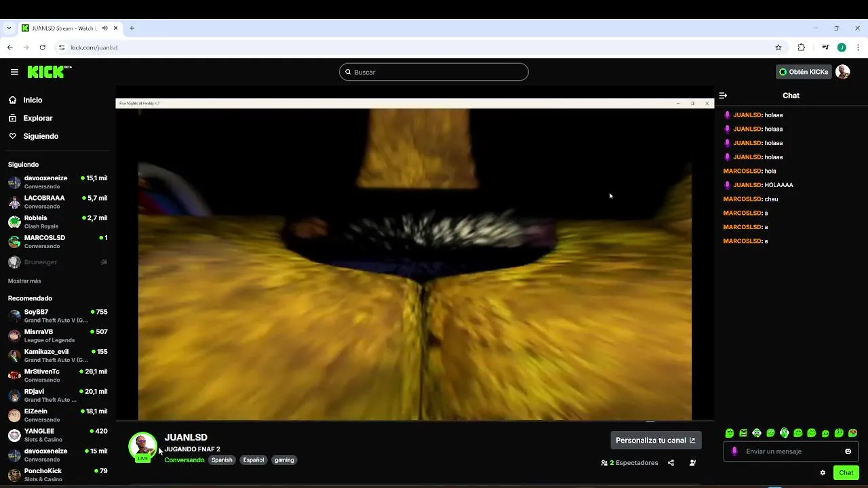Click the heart-eyes green emote
This screenshot has width=868, height=488.
[852, 433]
